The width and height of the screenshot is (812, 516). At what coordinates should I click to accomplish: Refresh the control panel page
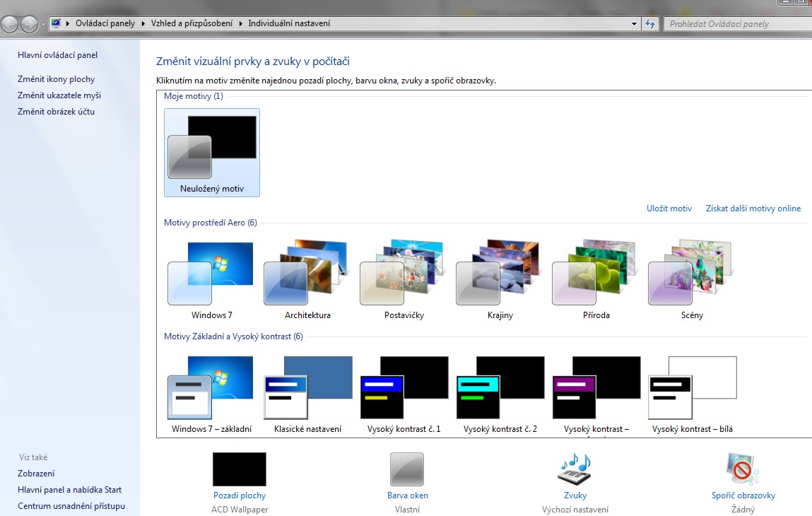tap(650, 24)
